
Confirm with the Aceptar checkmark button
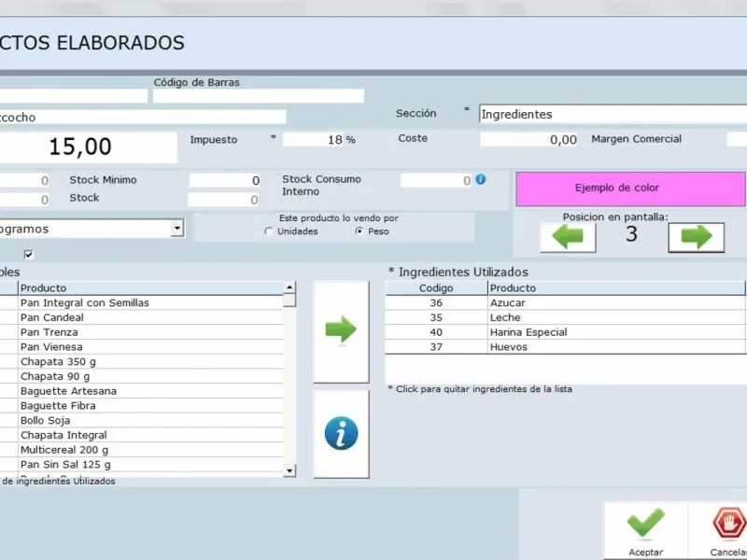coord(645,531)
